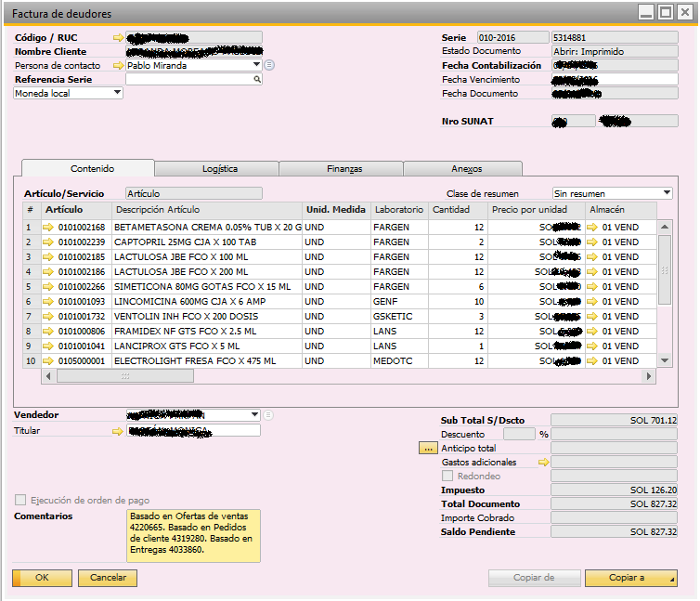The height and width of the screenshot is (601, 700).
Task: Click the Artículo column header
Action: pos(76,210)
